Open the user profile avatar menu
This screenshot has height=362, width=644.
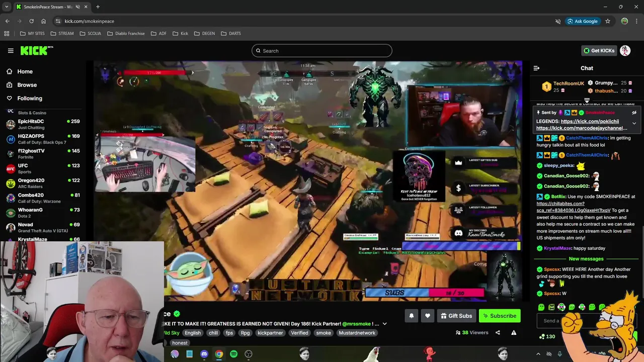pyautogui.click(x=625, y=51)
